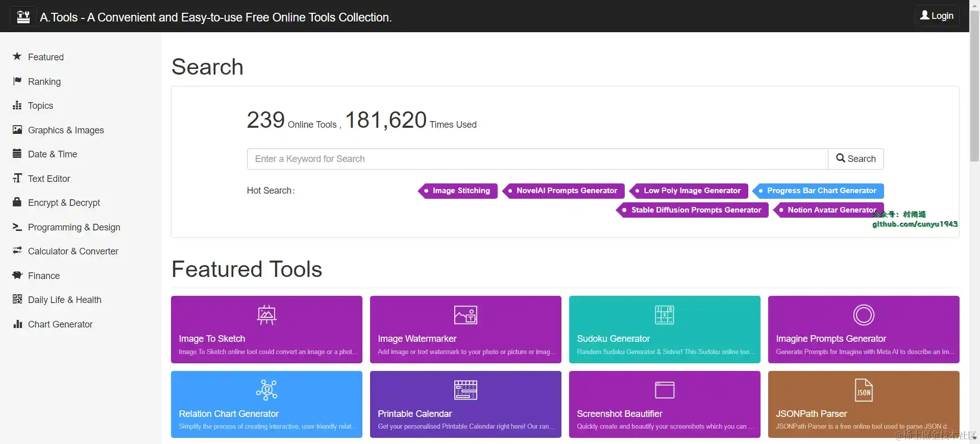Click the Relation Chart Generator network icon

266,390
